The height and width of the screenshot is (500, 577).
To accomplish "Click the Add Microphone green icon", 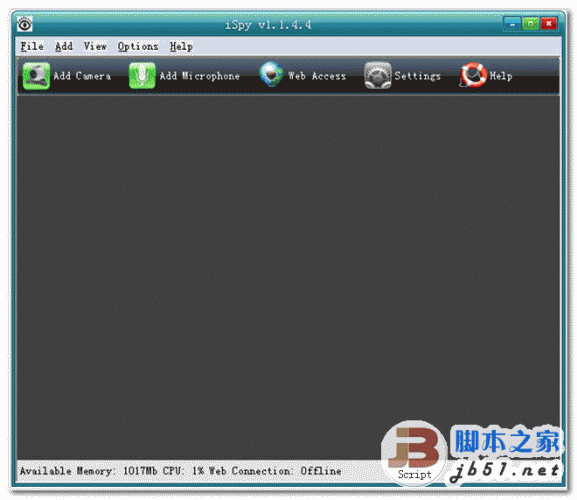I will pyautogui.click(x=142, y=76).
